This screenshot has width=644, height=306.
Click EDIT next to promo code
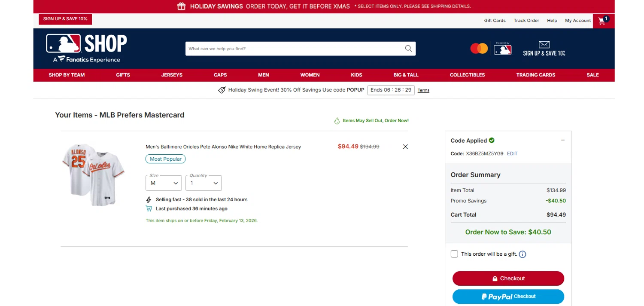point(512,153)
